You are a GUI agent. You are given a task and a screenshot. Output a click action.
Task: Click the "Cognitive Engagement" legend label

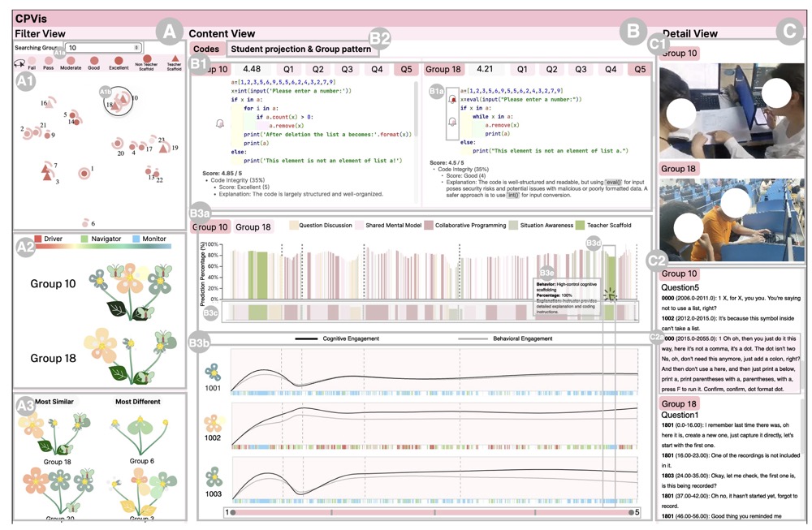coord(351,338)
